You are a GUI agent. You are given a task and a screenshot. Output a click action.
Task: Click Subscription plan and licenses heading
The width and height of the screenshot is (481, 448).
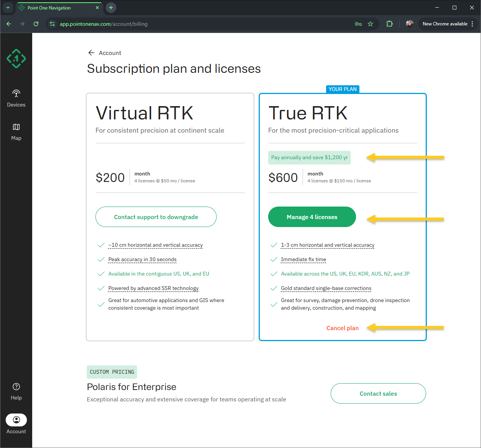coord(174,69)
